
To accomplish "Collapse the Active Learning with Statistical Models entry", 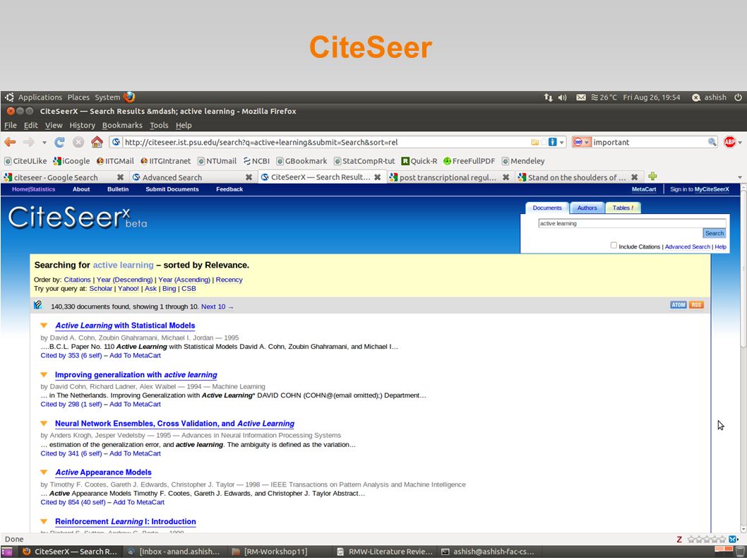I will point(44,326).
